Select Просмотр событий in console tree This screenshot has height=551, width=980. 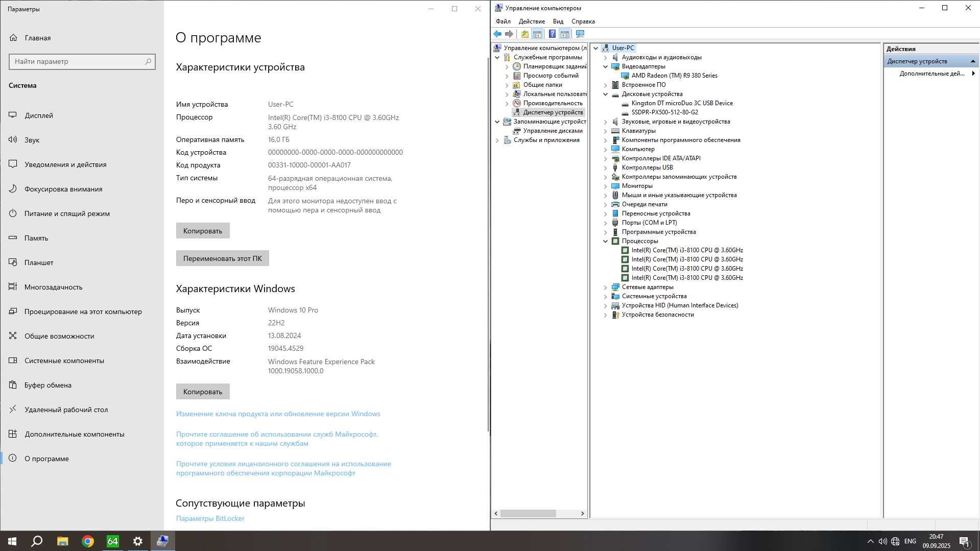(551, 76)
